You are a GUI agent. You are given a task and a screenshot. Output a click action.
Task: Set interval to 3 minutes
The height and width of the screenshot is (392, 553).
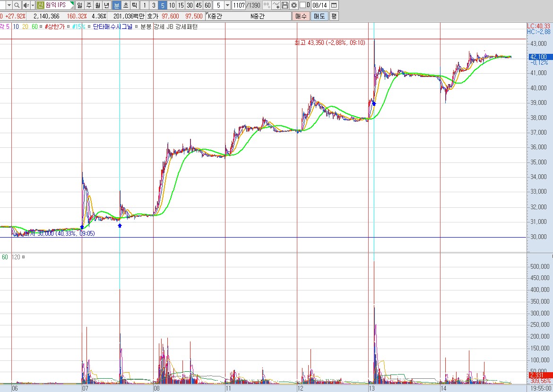pyautogui.click(x=154, y=5)
